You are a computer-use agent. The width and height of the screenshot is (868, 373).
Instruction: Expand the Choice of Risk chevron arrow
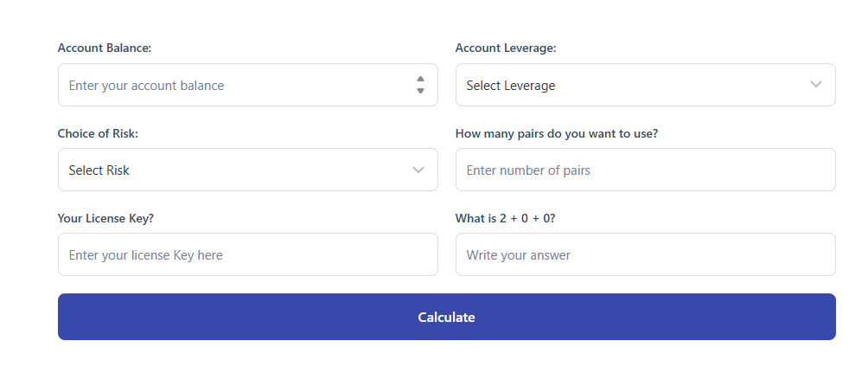coord(418,170)
